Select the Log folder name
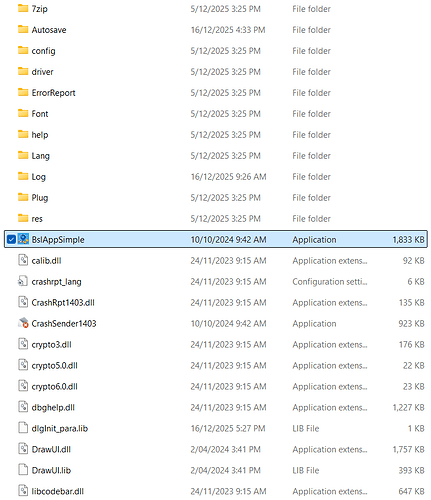This screenshot has height=500, width=431. 38,177
